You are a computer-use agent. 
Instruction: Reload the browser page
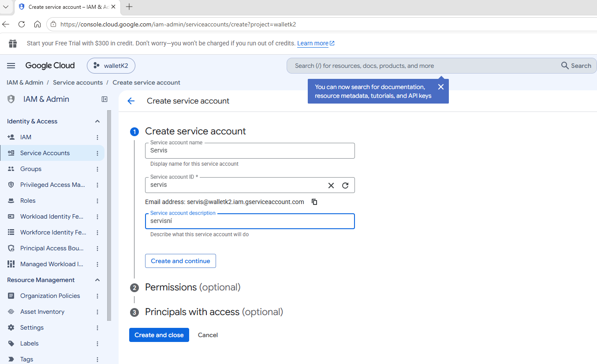pos(22,24)
